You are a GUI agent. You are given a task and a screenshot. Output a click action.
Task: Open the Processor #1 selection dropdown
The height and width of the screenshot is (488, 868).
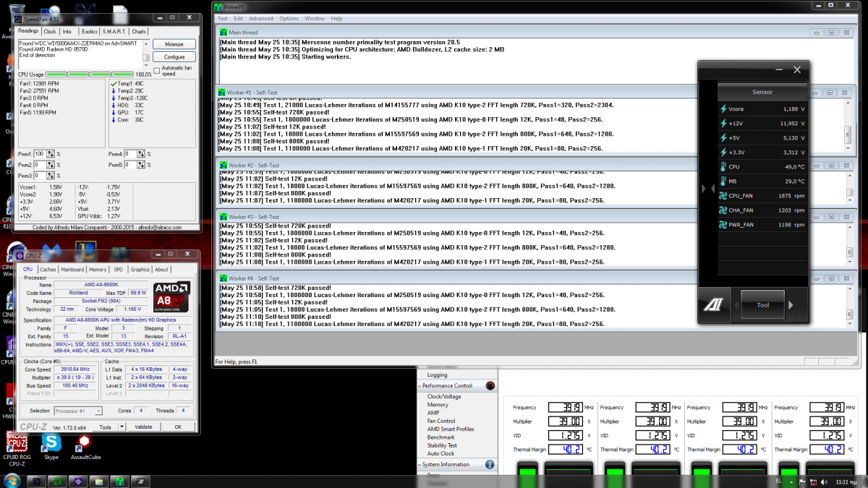[x=79, y=411]
